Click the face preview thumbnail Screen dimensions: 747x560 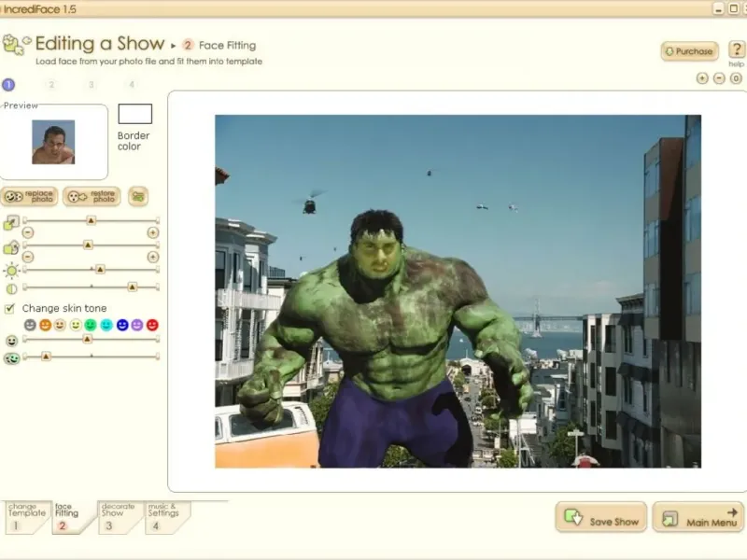[53, 142]
